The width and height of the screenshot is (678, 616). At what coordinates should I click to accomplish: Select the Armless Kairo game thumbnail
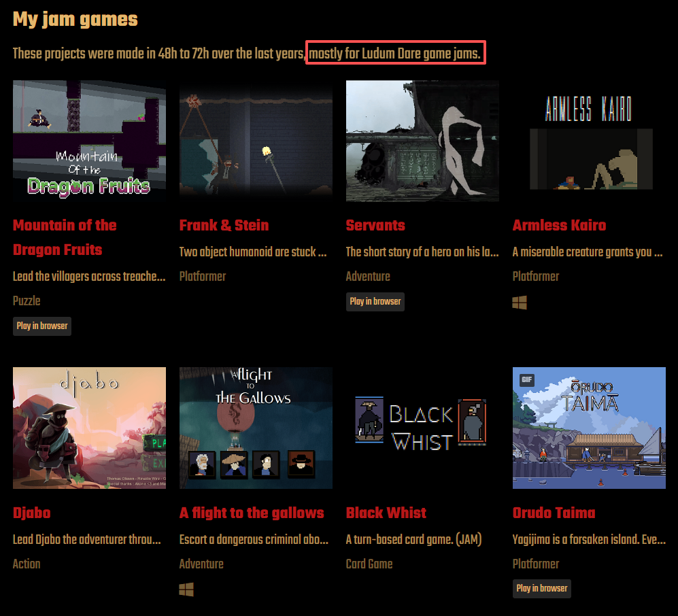tap(589, 141)
